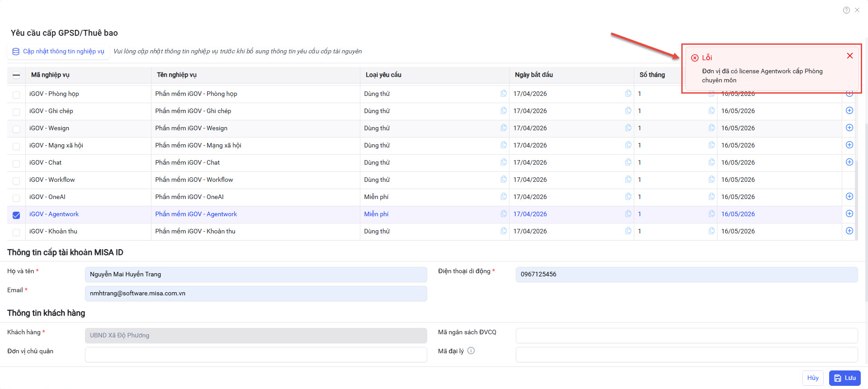
Task: Select the Email input field
Action: click(255, 293)
